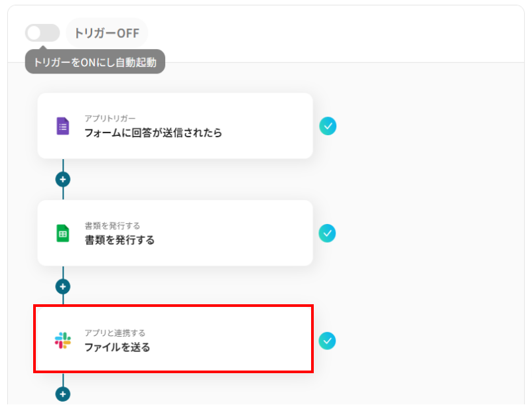Open the ファイルを送る step title
This screenshot has height=405, width=532.
coord(117,347)
